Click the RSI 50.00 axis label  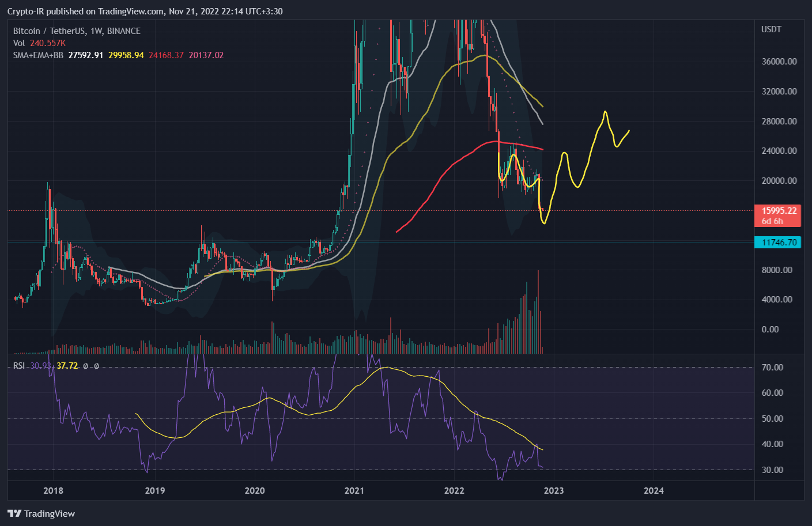tap(772, 419)
